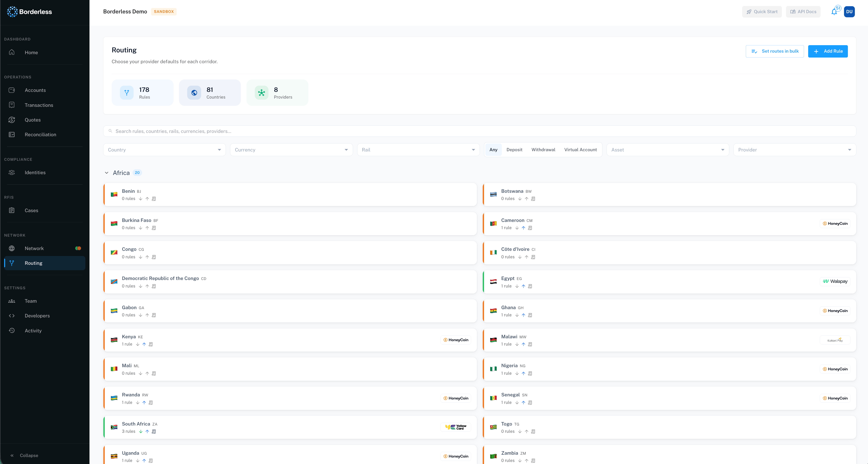The image size is (868, 464).
Task: Click the Reconciliation sidebar icon
Action: pyautogui.click(x=12, y=134)
